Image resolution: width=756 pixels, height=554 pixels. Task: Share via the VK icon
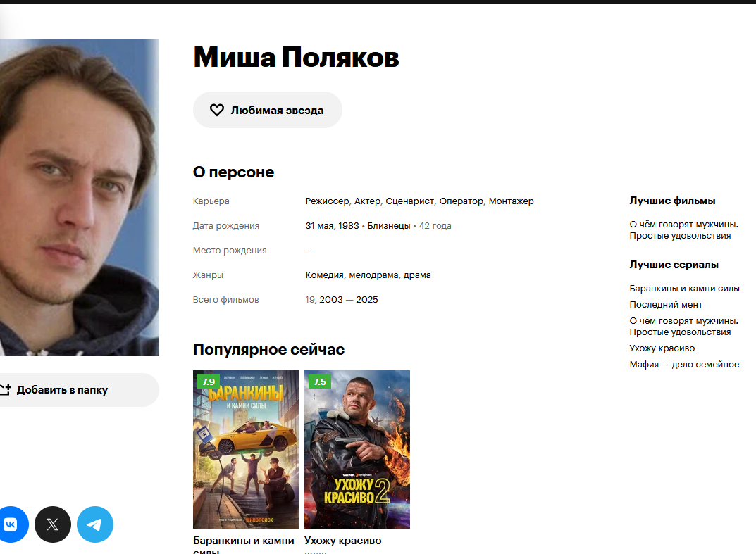11,524
